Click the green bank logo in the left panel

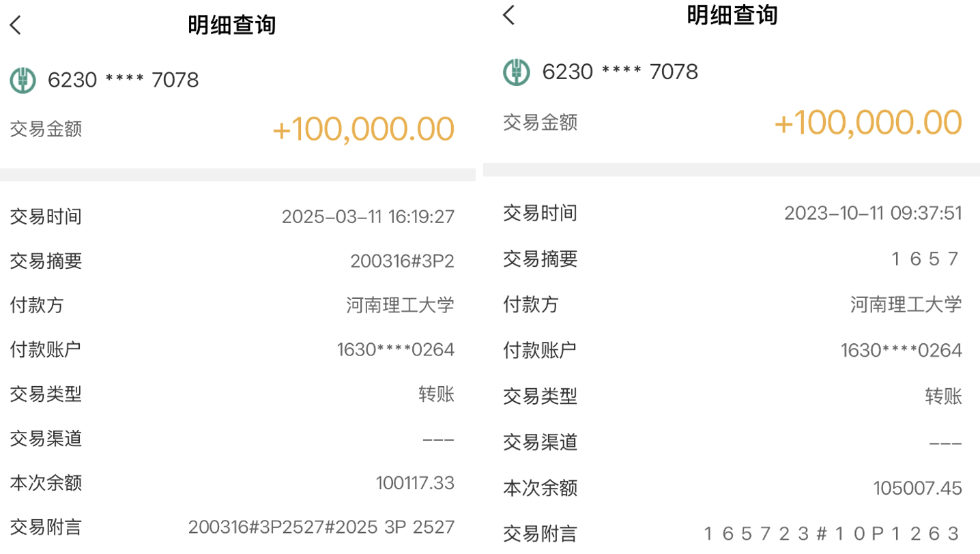click(23, 81)
